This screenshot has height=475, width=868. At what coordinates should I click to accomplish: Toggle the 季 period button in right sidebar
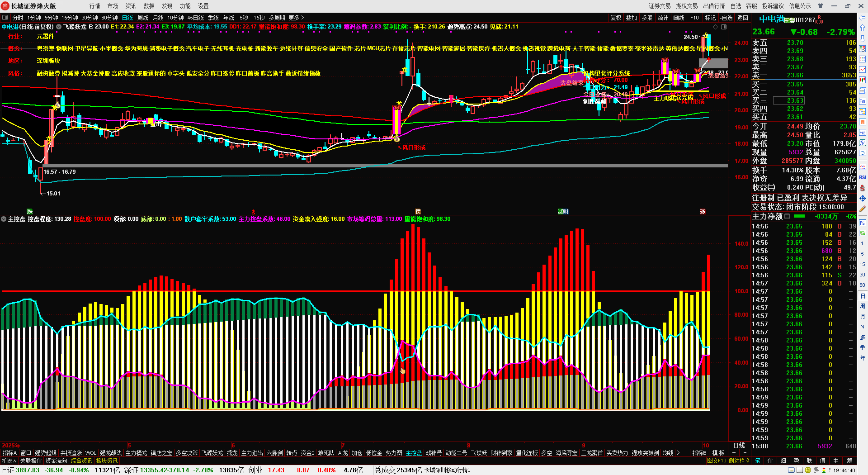click(863, 348)
